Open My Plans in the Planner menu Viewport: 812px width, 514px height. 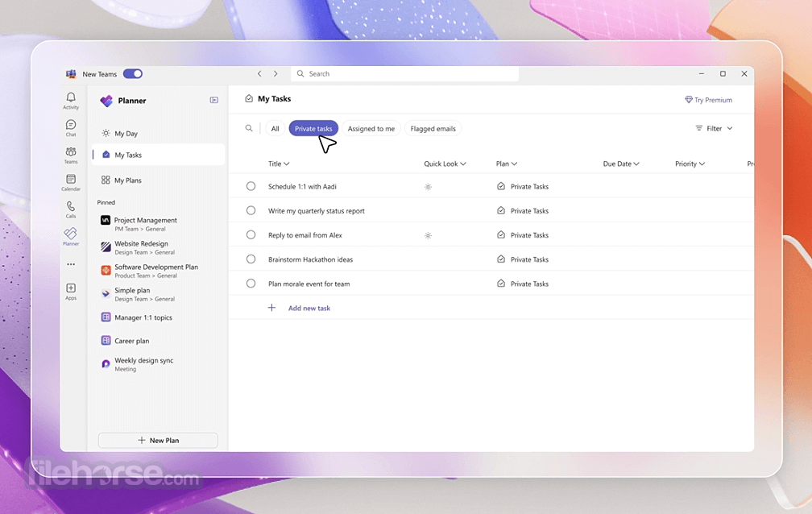click(159, 180)
